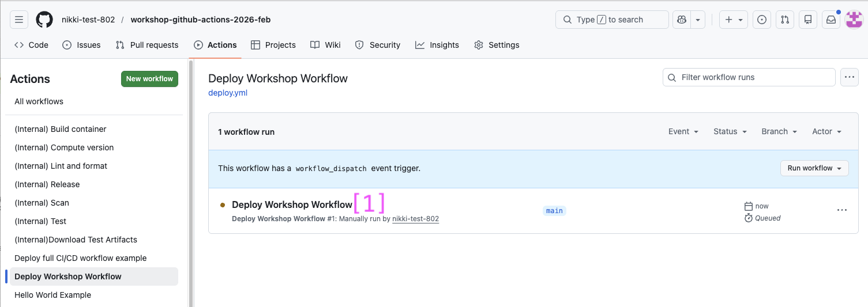Switch to the Wiki tab
This screenshot has height=307, width=868.
[x=325, y=45]
